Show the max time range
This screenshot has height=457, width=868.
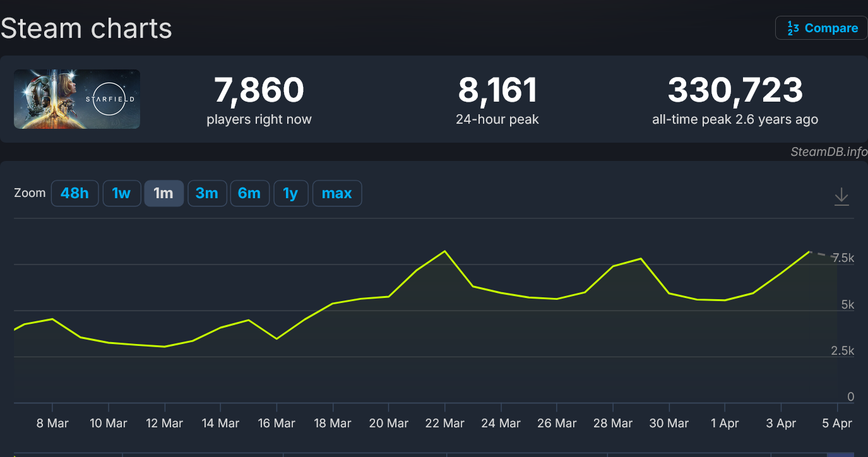336,193
